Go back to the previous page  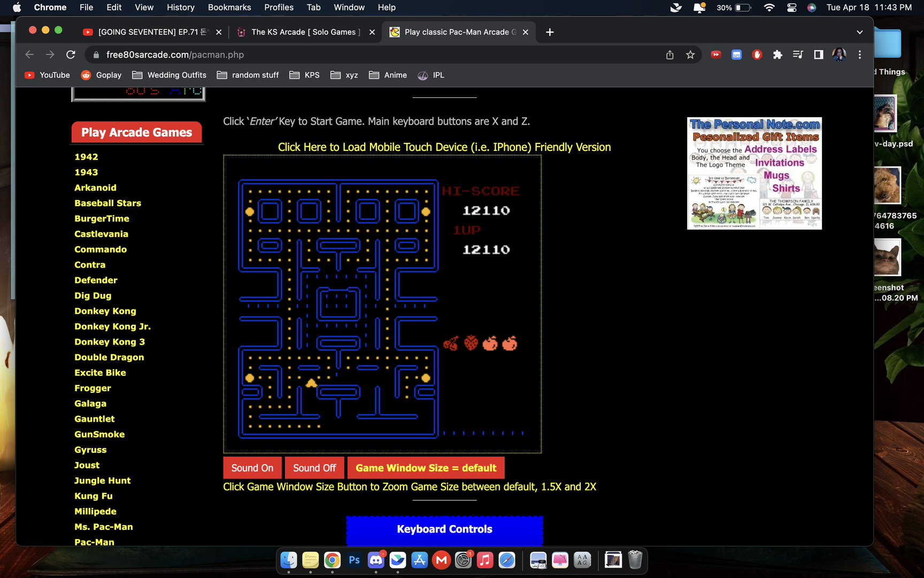tap(29, 55)
